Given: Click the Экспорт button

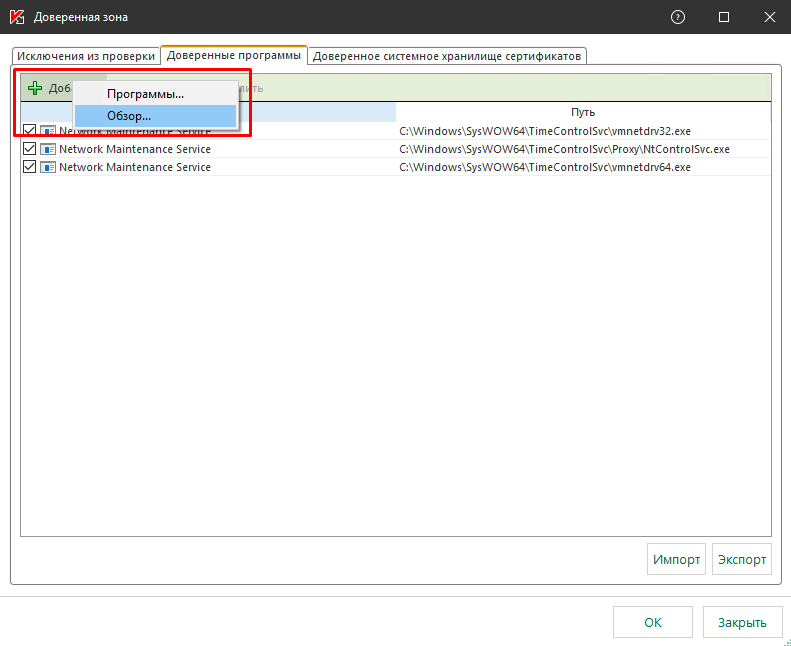Looking at the screenshot, I should [x=742, y=559].
